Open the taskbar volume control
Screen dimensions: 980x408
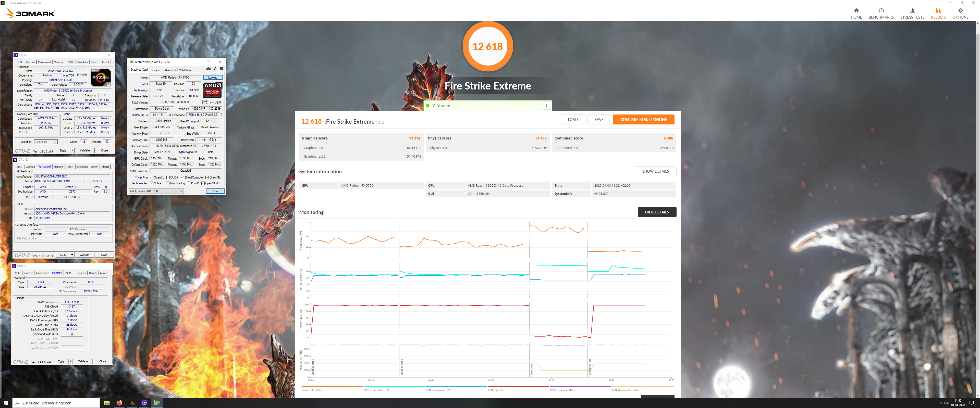[946, 403]
